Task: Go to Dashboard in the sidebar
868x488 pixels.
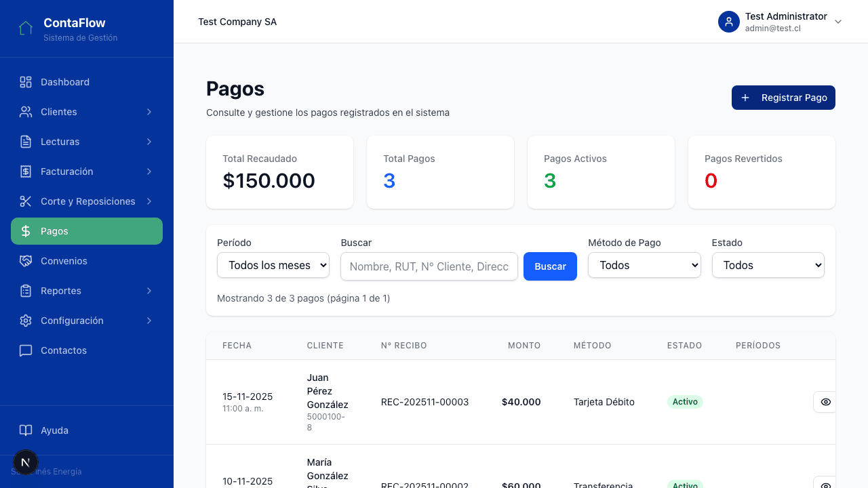Action: (x=87, y=82)
